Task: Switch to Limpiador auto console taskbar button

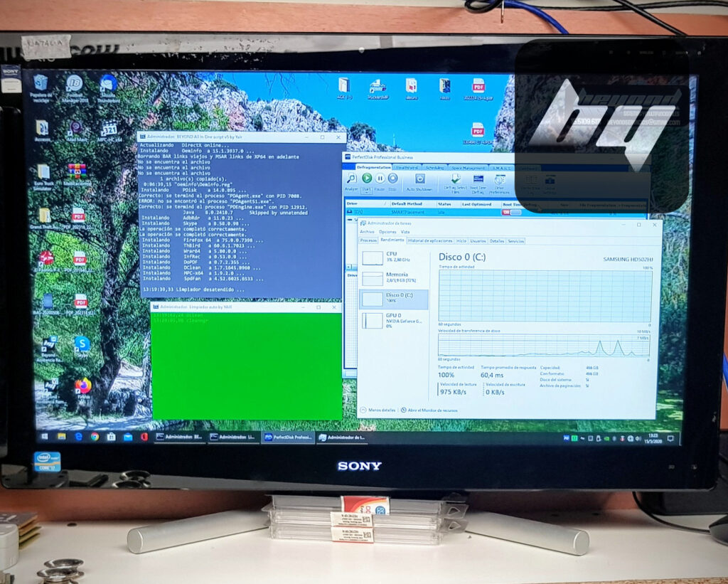Action: click(x=233, y=437)
